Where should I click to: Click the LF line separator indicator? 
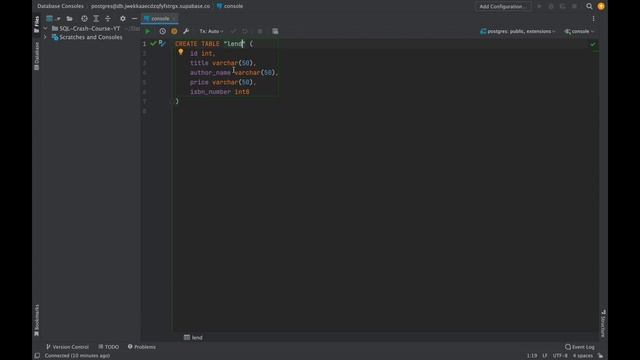point(545,356)
